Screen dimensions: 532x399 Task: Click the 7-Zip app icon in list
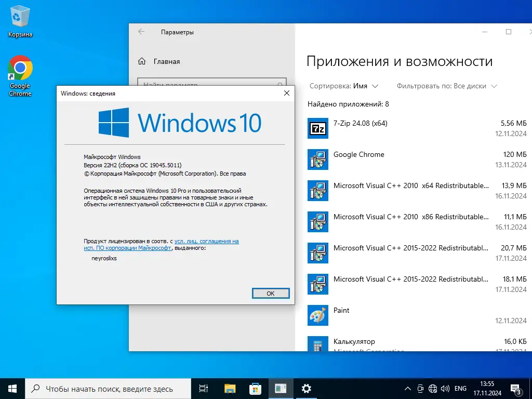[317, 128]
